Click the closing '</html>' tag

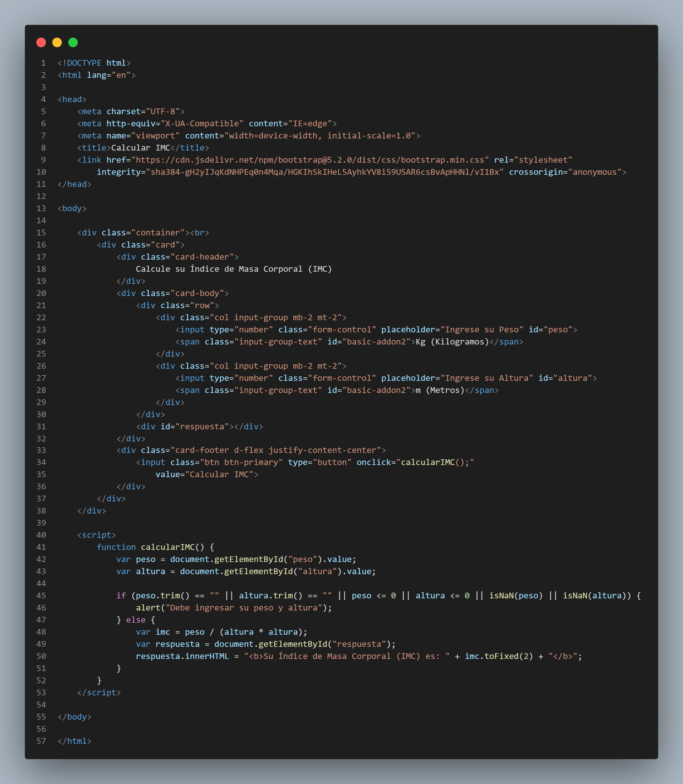pyautogui.click(x=74, y=741)
